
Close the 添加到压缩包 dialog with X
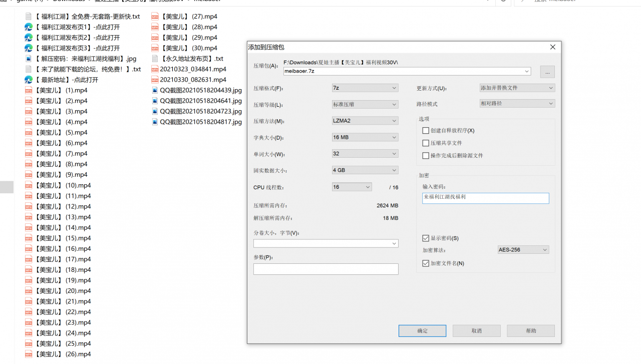(x=553, y=47)
